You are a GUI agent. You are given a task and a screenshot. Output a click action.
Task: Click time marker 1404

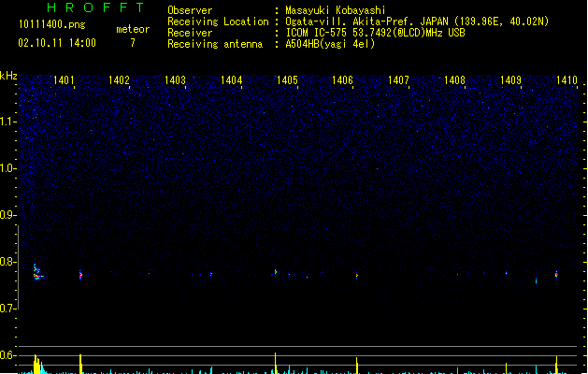(x=232, y=80)
